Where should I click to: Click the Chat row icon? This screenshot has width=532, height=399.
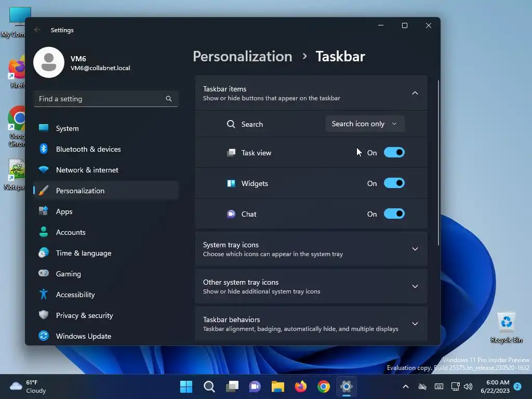click(231, 214)
